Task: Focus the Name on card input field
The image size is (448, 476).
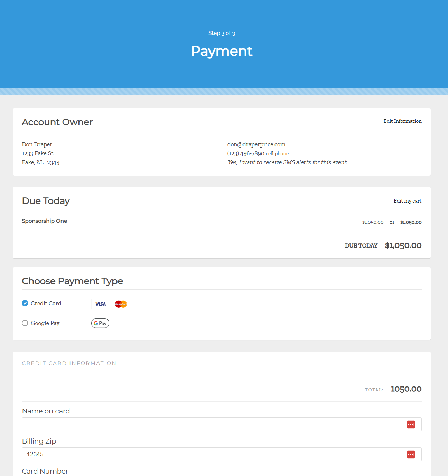Action: [x=222, y=424]
